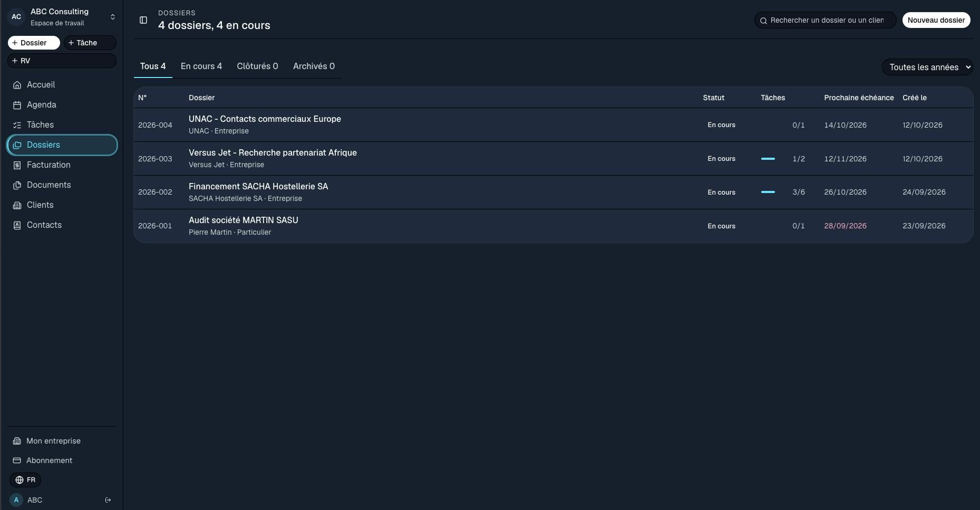Click the Clients building icon
The width and height of the screenshot is (980, 510).
point(17,205)
